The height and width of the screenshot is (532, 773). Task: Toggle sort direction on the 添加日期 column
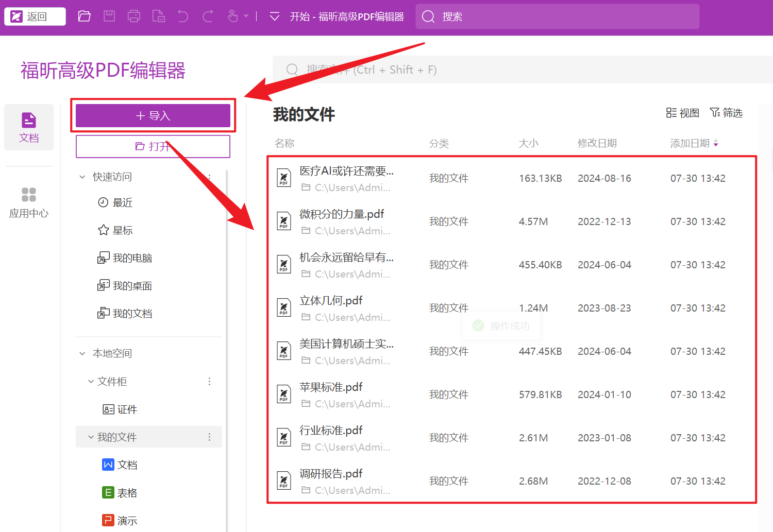pyautogui.click(x=717, y=144)
